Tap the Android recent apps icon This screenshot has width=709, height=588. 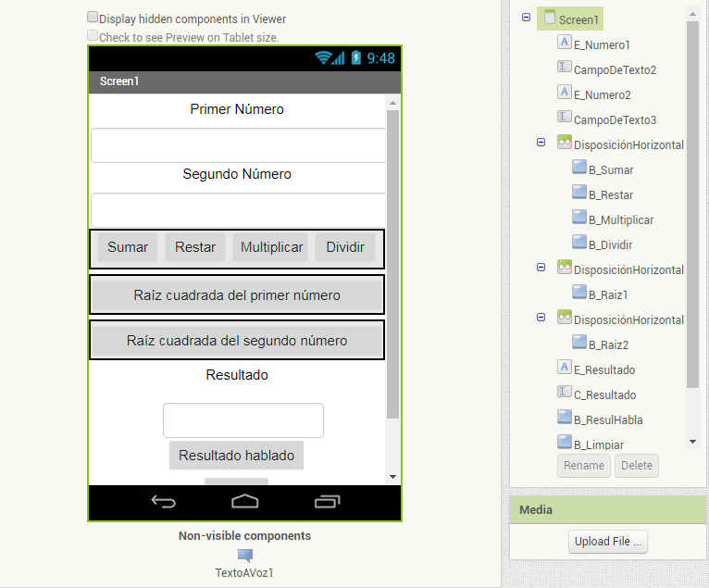[x=327, y=502]
